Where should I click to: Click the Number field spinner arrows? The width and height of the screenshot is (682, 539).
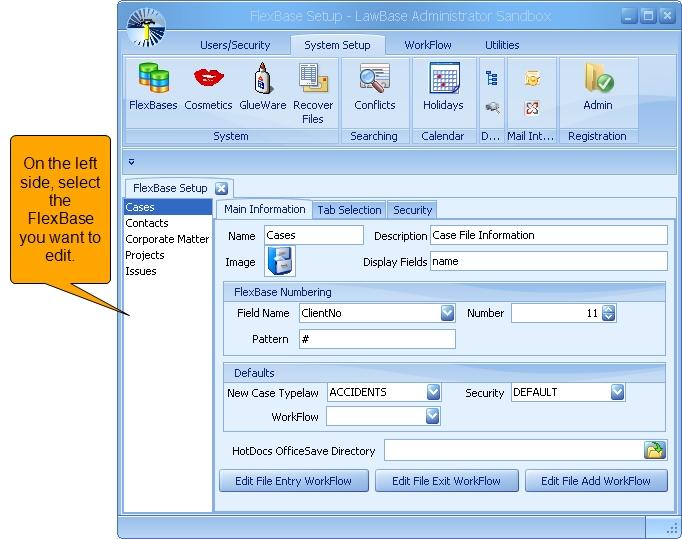(x=608, y=313)
